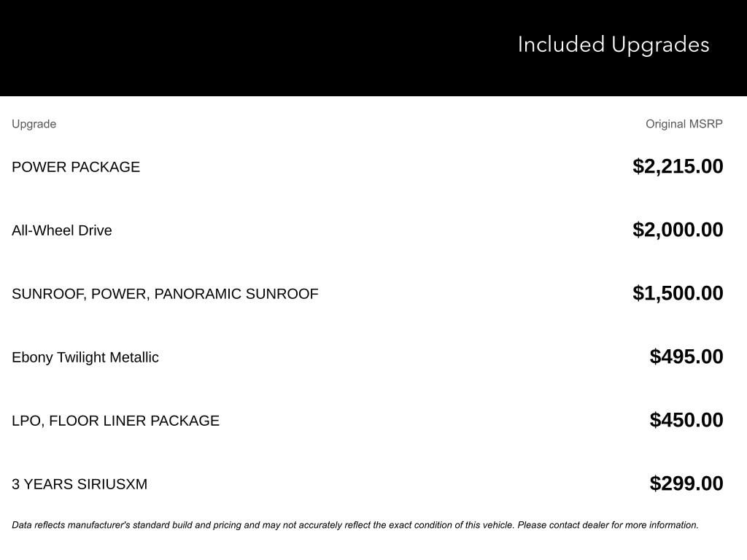Select the Original MSRP column header
This screenshot has width=747, height=560.
pos(684,124)
